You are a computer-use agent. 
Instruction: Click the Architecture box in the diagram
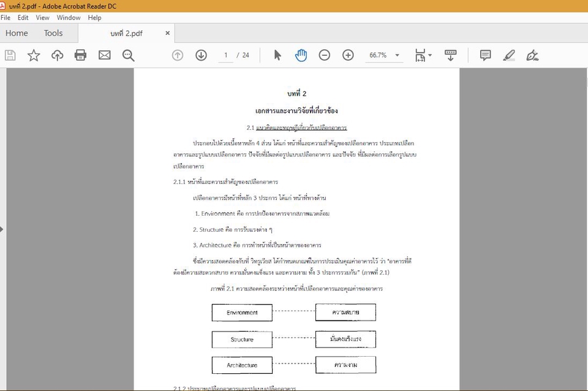click(x=242, y=365)
